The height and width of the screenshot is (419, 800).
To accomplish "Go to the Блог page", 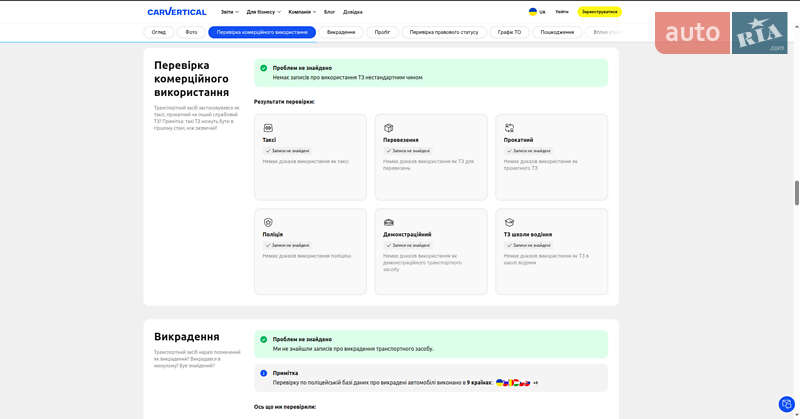I will tap(330, 12).
